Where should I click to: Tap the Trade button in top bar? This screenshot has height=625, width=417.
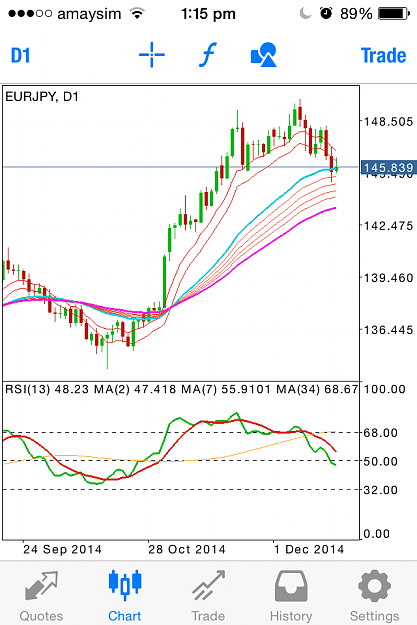pyautogui.click(x=384, y=55)
